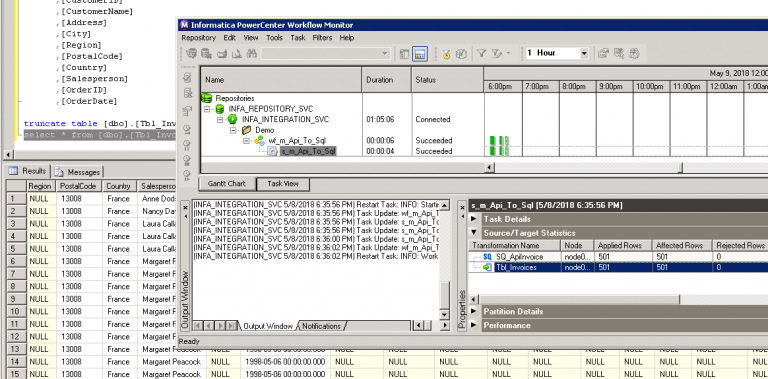Click the gold medal toolbar icon
The height and width of the screenshot is (379, 768).
point(446,54)
